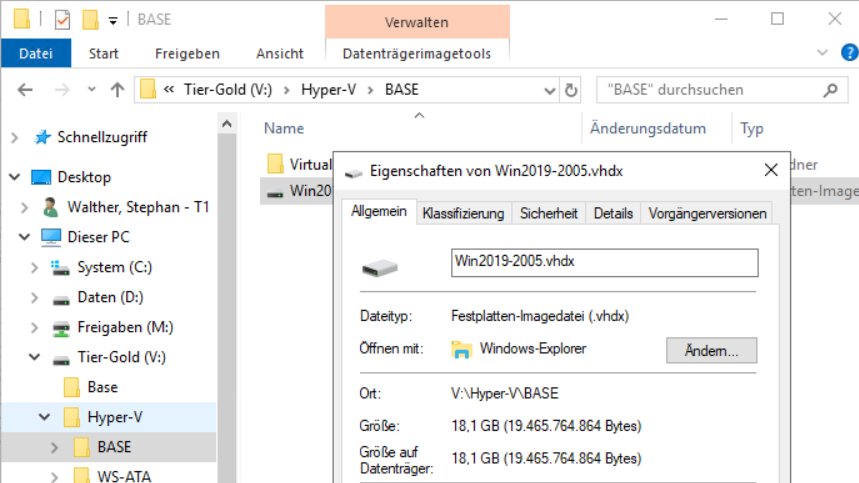
Task: Click the disk image icon in properties
Action: click(x=380, y=268)
